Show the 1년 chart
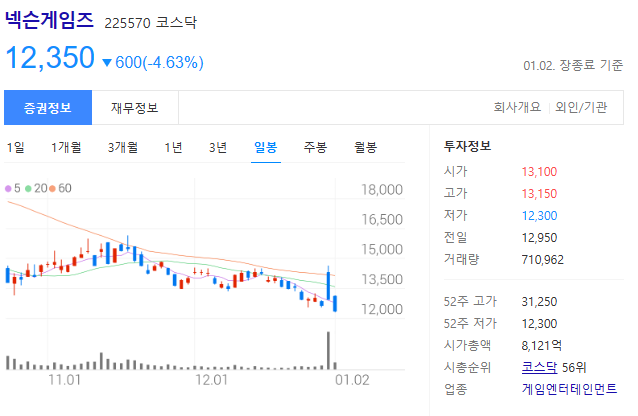The height and width of the screenshot is (416, 638). pyautogui.click(x=173, y=147)
